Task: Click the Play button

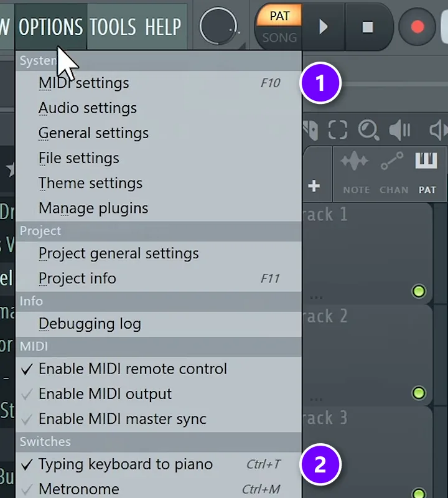Action: point(323,27)
